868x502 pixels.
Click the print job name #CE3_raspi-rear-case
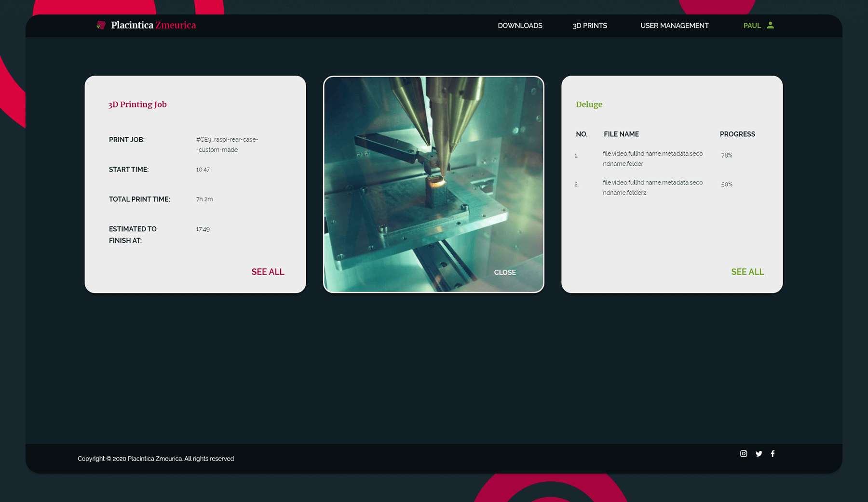[x=227, y=145]
